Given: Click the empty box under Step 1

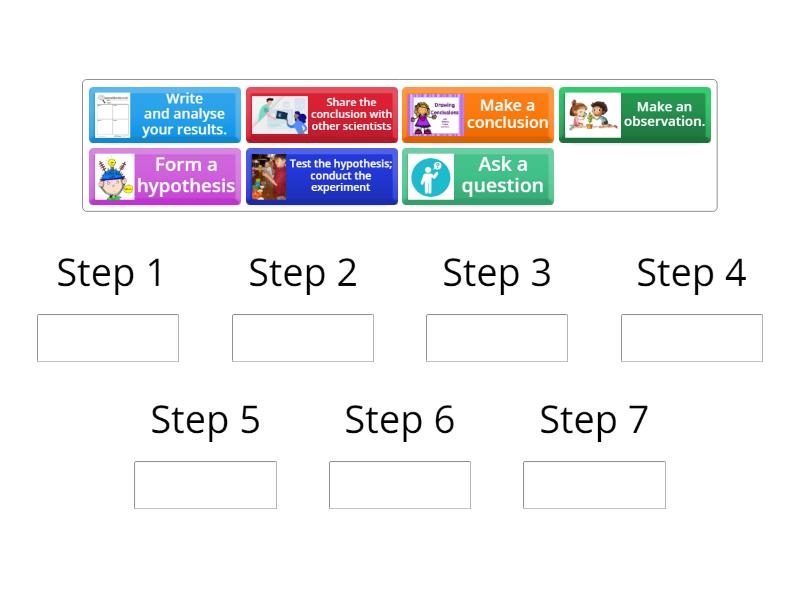Looking at the screenshot, I should tap(108, 338).
